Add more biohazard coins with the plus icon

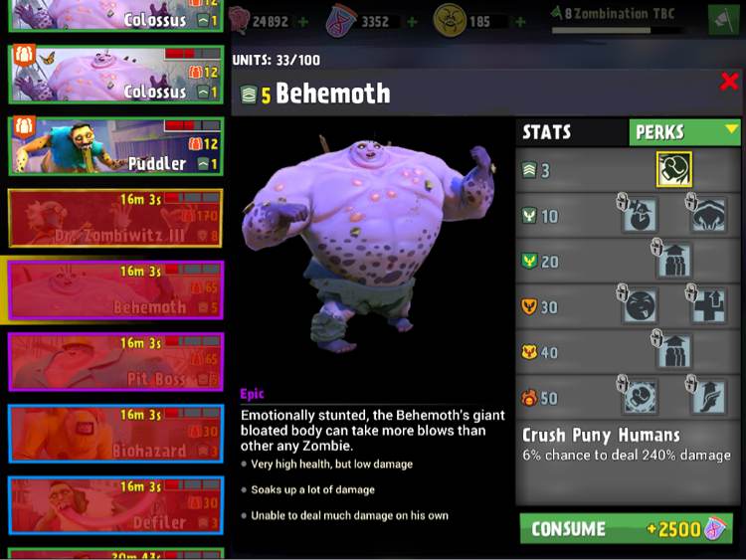click(x=520, y=22)
